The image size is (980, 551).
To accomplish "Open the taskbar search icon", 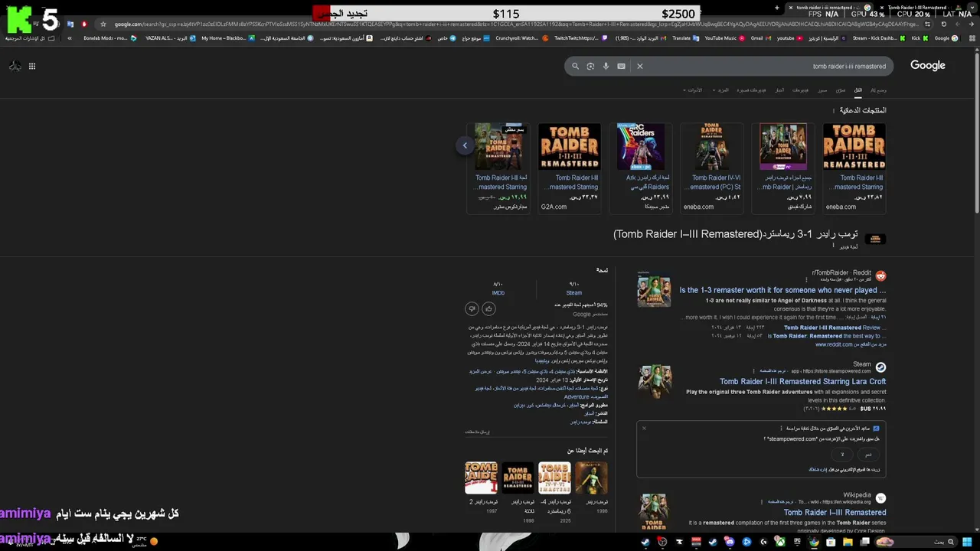I will [x=951, y=542].
